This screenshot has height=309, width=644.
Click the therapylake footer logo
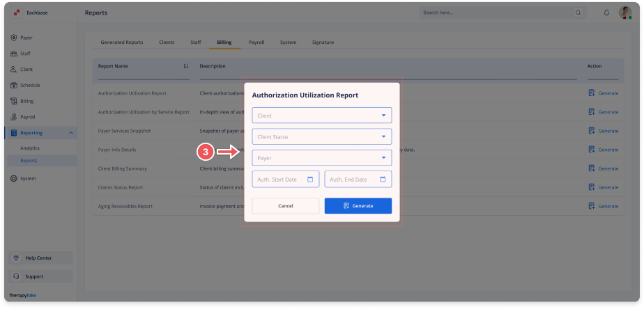click(x=22, y=296)
